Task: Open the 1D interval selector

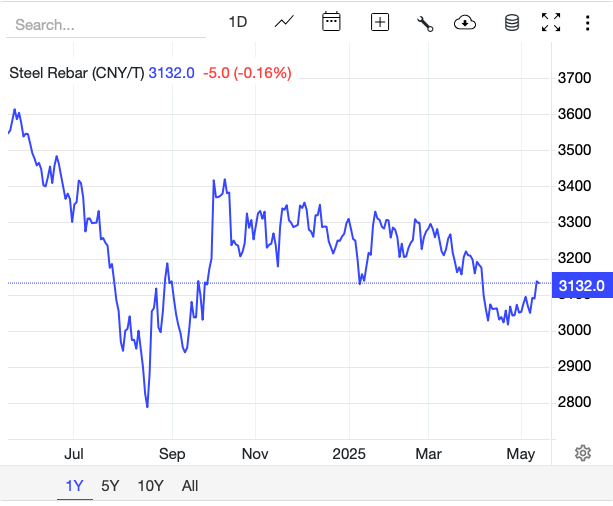Action: tap(237, 22)
